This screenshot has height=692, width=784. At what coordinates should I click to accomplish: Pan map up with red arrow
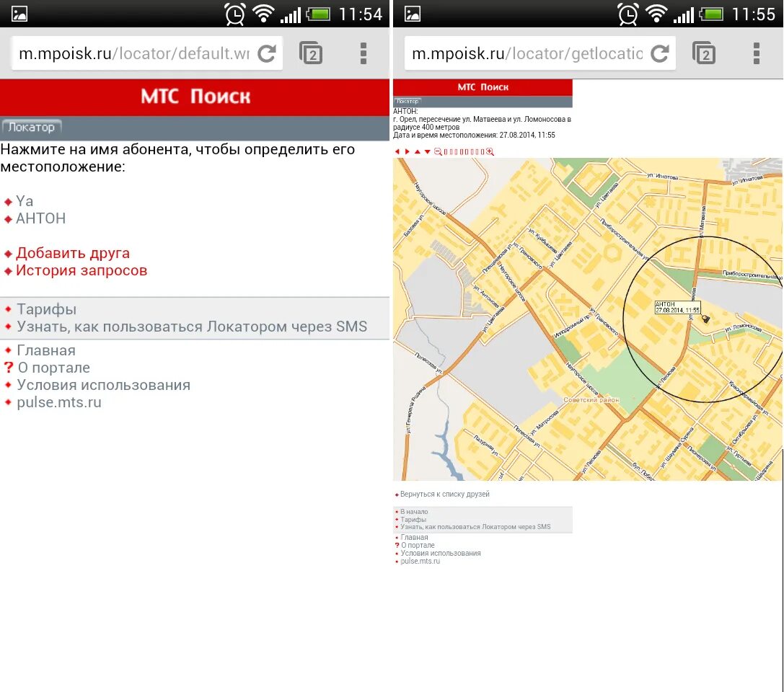tap(418, 151)
